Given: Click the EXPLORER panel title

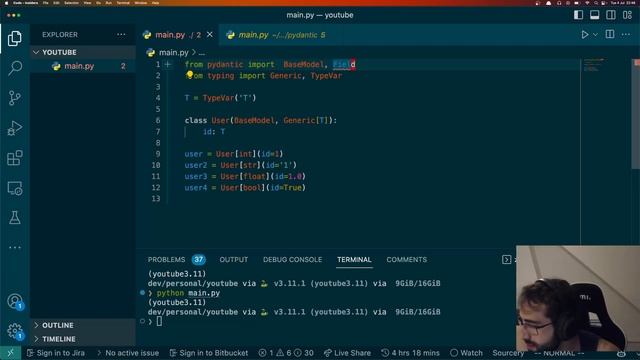Looking at the screenshot, I should click(60, 35).
